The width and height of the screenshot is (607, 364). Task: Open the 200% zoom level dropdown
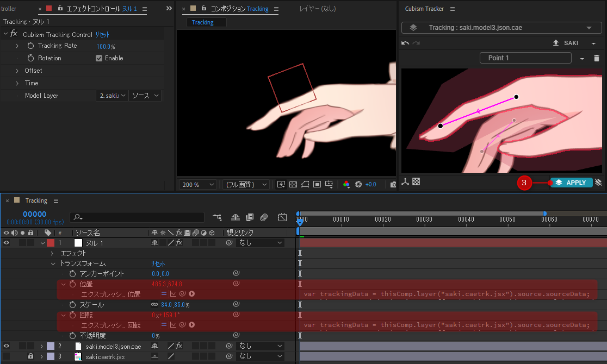coord(198,185)
